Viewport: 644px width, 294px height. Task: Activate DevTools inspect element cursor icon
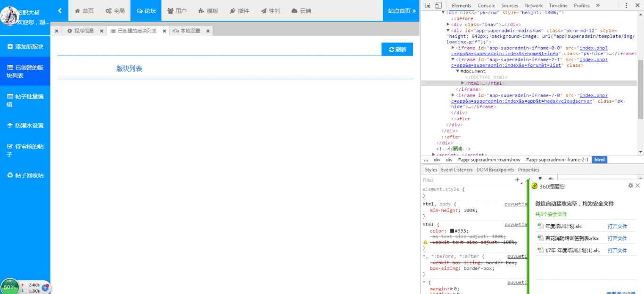(x=428, y=6)
